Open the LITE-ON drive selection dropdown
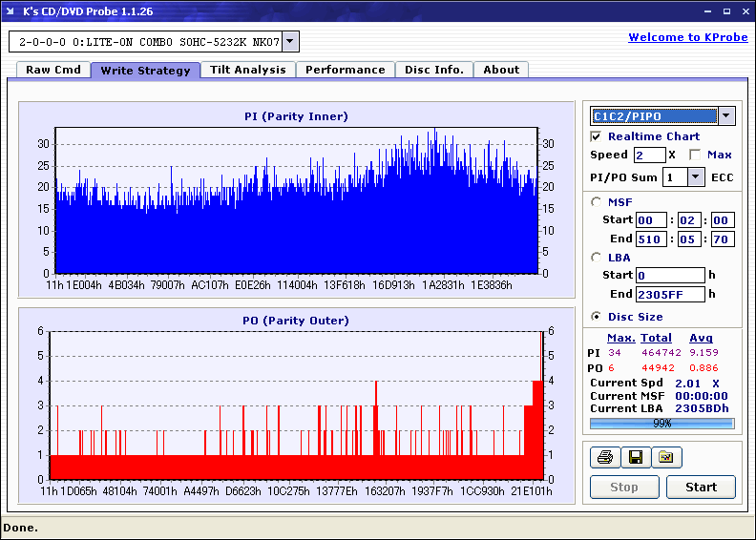Image resolution: width=756 pixels, height=540 pixels. point(290,42)
